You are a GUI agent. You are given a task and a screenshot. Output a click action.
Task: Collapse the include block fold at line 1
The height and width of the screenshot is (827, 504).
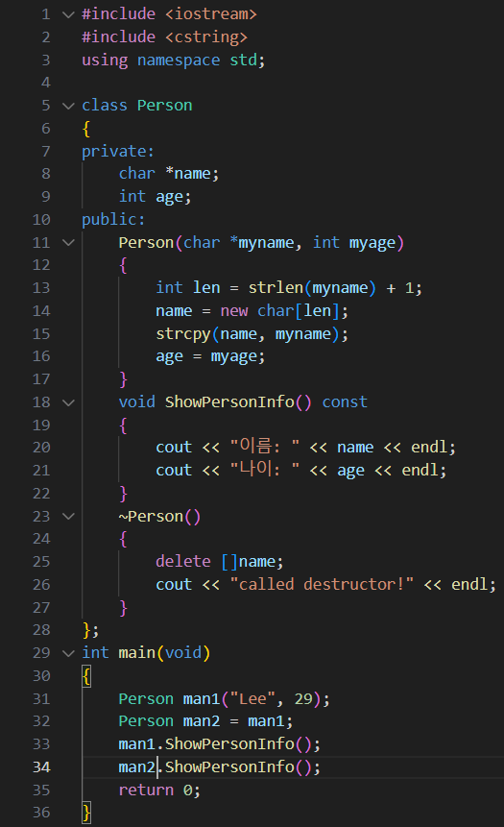[68, 14]
